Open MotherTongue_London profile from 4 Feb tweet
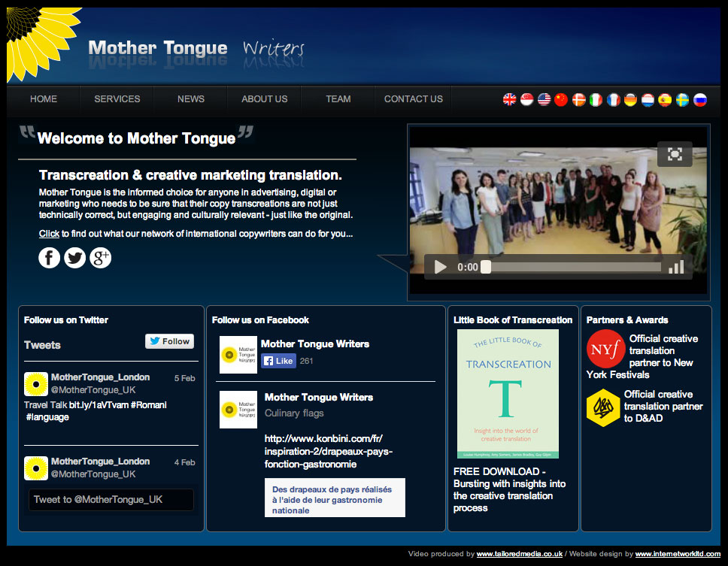This screenshot has width=728, height=566. (x=100, y=462)
